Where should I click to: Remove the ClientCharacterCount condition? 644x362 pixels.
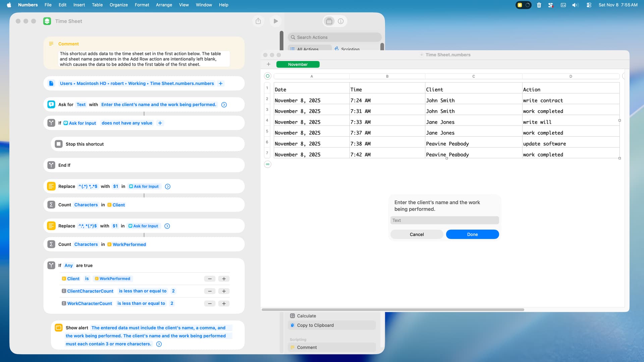point(210,291)
